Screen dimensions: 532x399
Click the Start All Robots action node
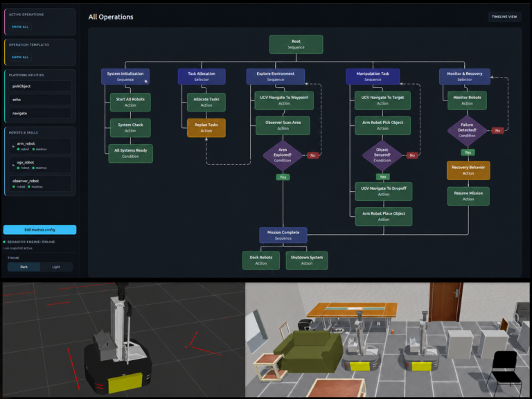[x=130, y=102]
